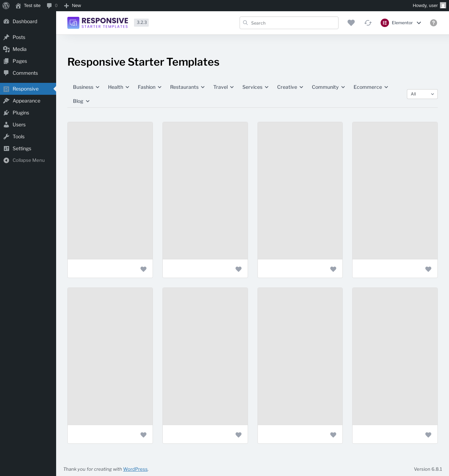Favorite the last template in top row

(428, 269)
